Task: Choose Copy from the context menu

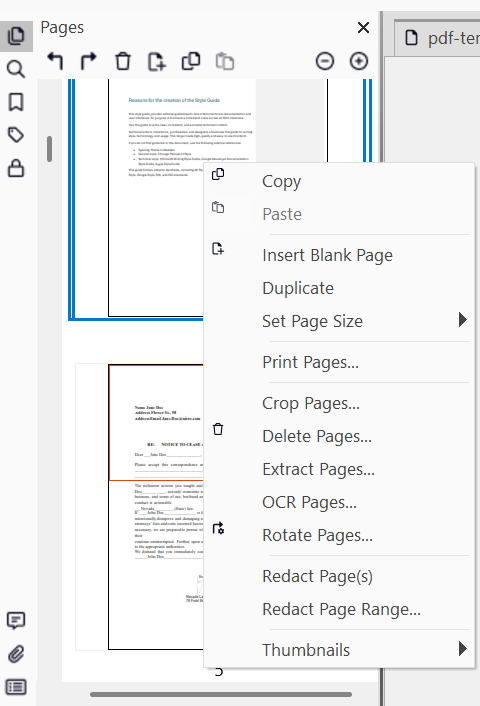Action: point(339,181)
